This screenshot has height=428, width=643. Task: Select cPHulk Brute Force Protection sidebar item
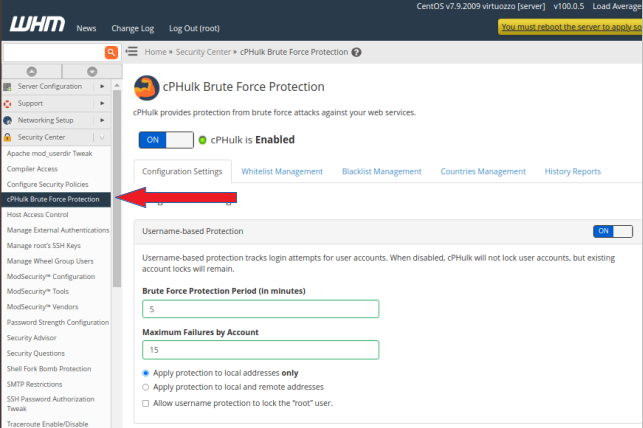[x=56, y=199]
